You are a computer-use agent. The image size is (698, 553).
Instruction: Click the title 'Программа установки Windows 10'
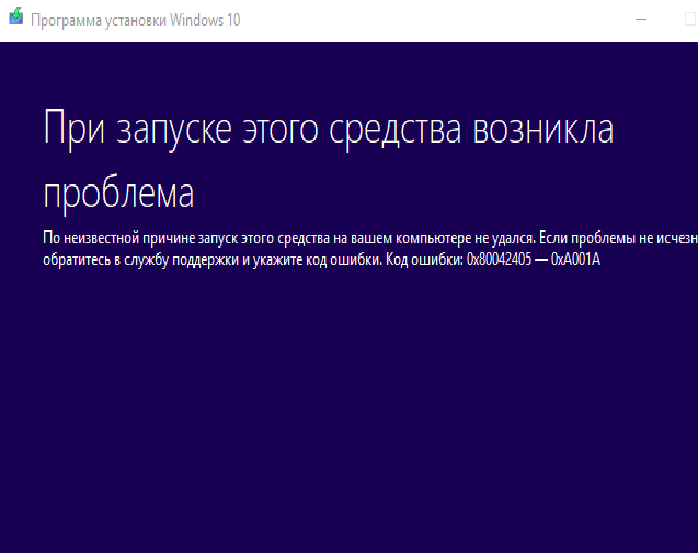point(135,20)
